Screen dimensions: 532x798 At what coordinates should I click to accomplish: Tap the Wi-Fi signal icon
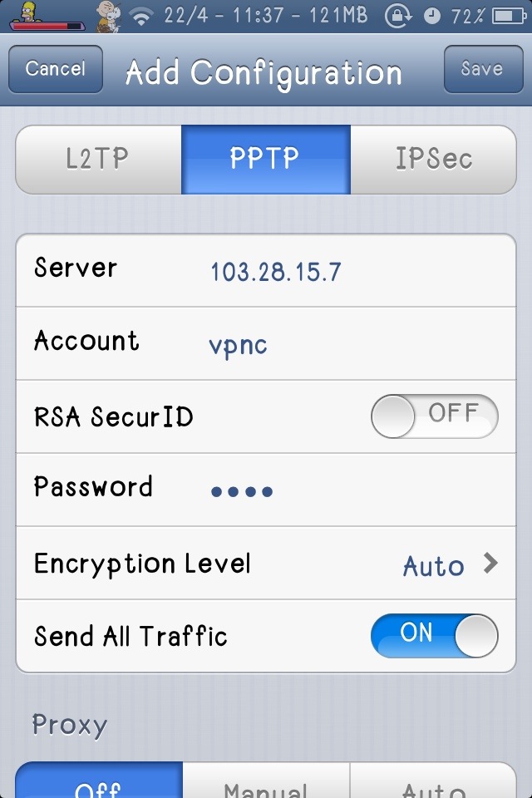tap(141, 16)
